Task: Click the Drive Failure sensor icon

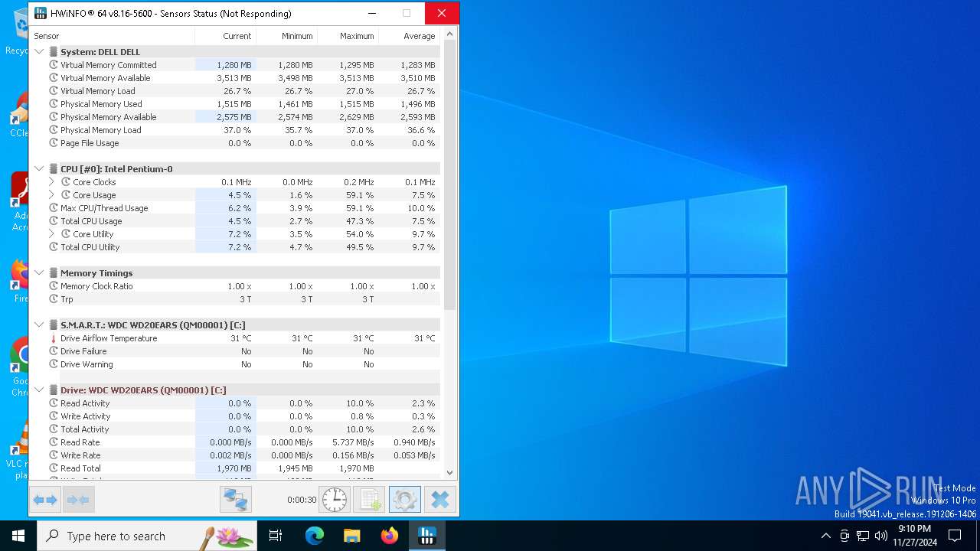Action: (x=54, y=351)
